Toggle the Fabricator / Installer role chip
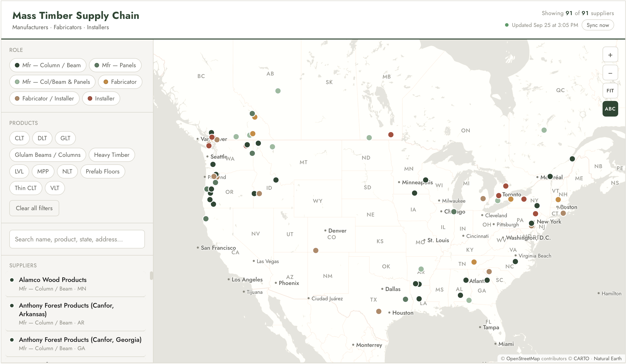This screenshot has height=364, width=627. 44,98
